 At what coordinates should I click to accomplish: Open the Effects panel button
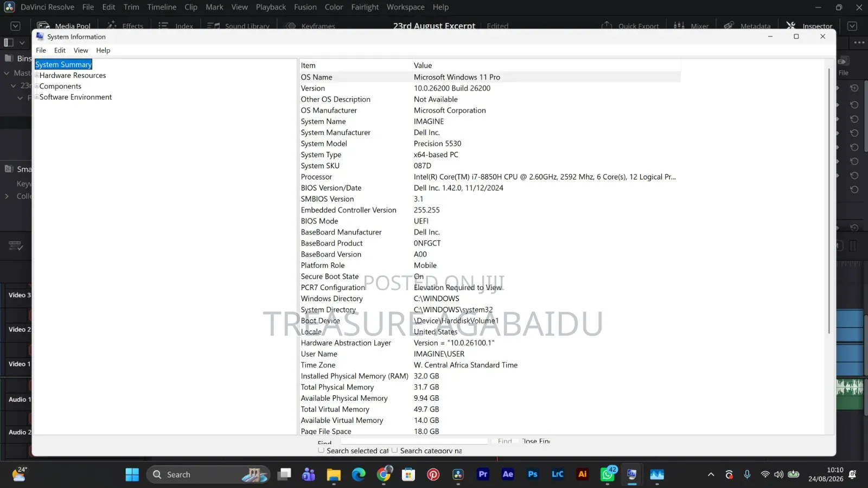click(x=125, y=26)
